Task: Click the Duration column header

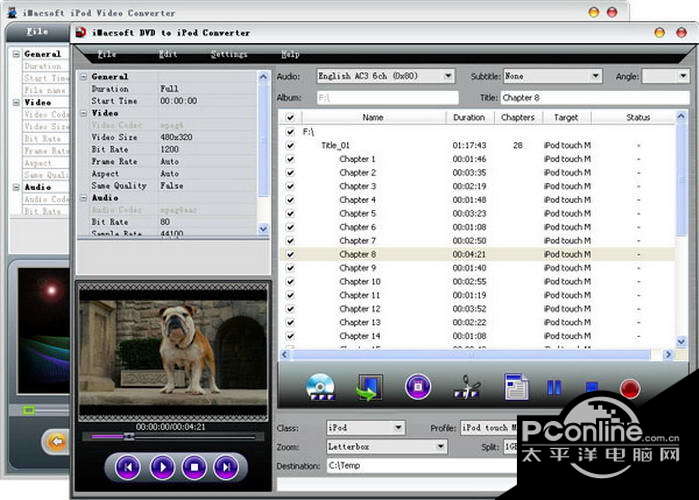Action: pos(468,117)
